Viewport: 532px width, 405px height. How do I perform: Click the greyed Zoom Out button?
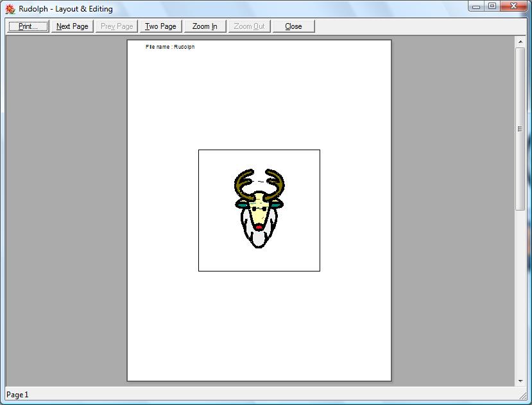[249, 26]
